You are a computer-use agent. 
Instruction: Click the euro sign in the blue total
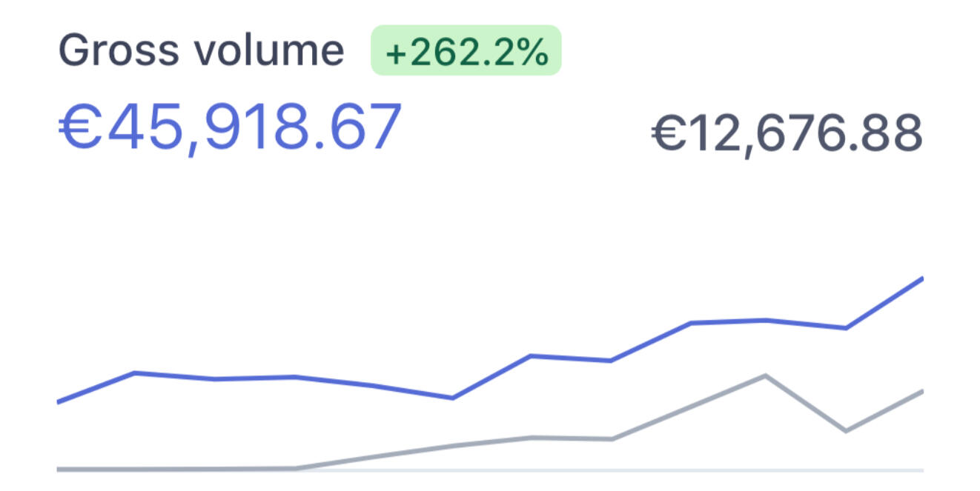pyautogui.click(x=78, y=127)
